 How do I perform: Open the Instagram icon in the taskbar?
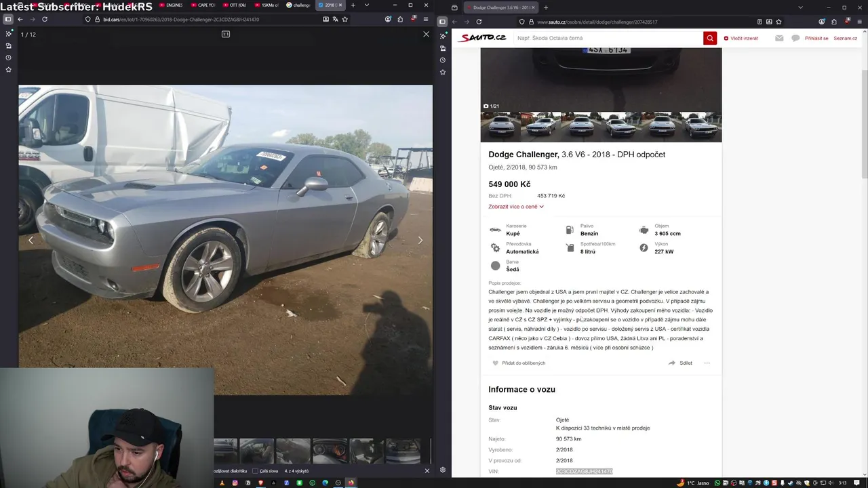(235, 483)
